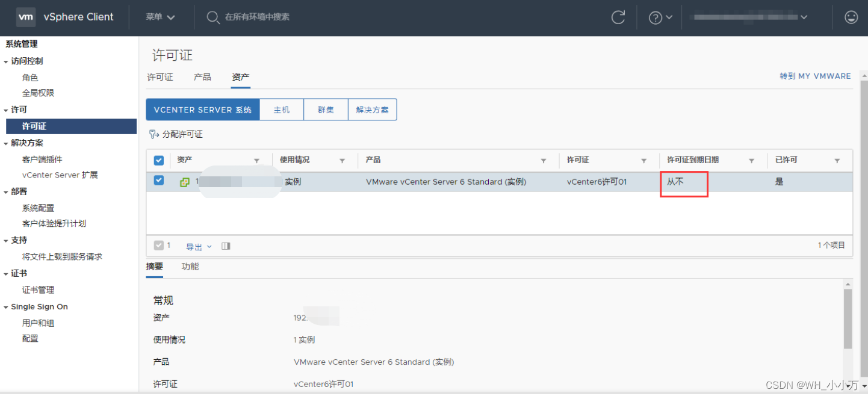Click the search magnifier icon
This screenshot has height=396, width=868.
pos(212,17)
